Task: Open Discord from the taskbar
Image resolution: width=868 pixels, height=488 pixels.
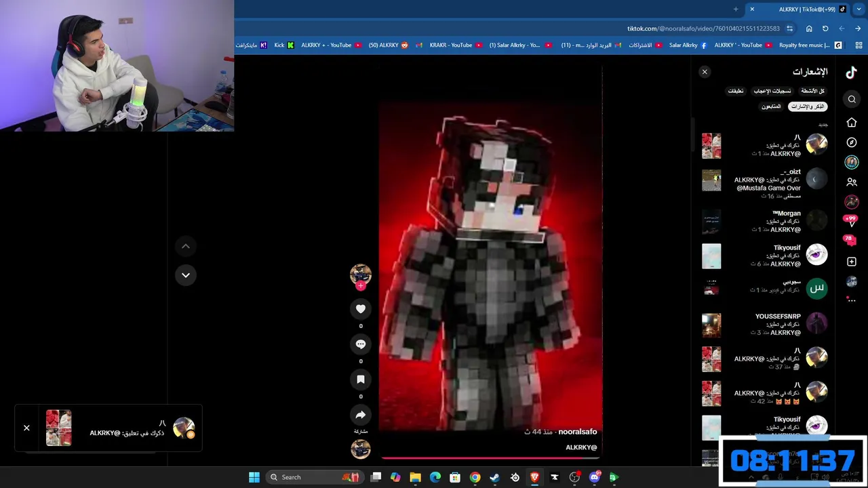Action: (595, 477)
